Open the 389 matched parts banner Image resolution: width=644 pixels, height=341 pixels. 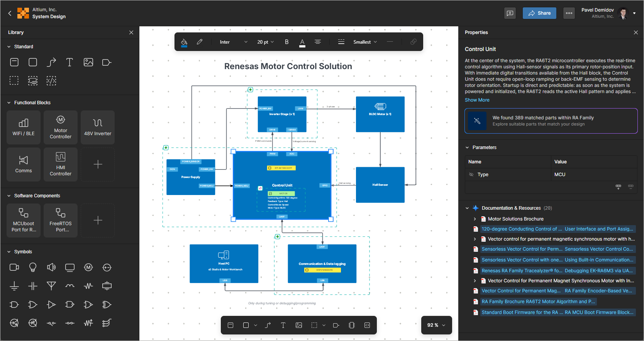tap(551, 121)
